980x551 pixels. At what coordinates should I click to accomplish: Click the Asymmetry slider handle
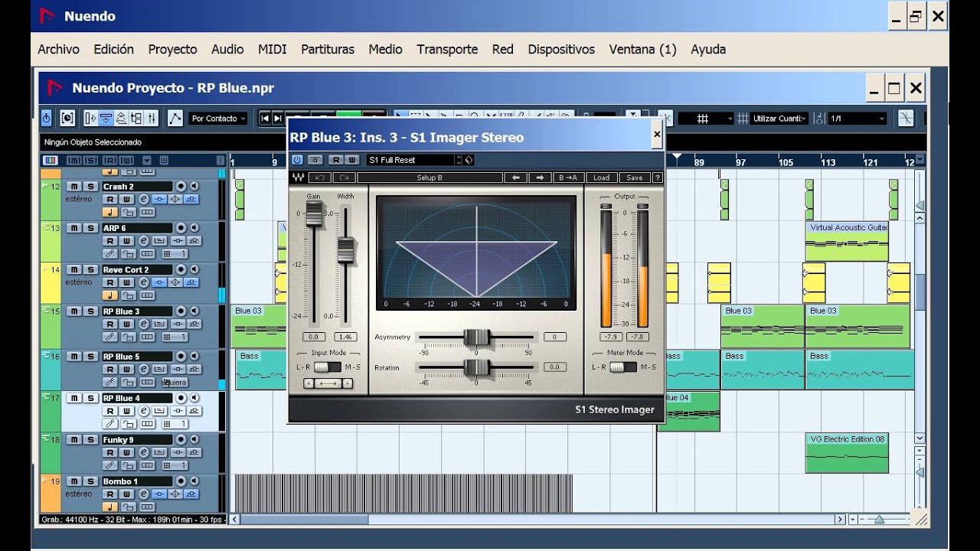click(x=476, y=337)
